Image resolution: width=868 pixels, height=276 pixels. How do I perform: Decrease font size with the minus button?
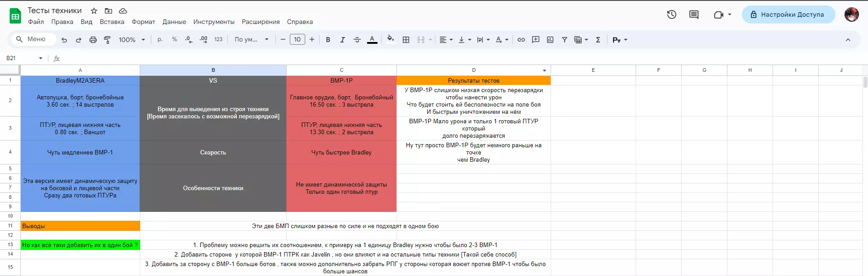(x=283, y=40)
